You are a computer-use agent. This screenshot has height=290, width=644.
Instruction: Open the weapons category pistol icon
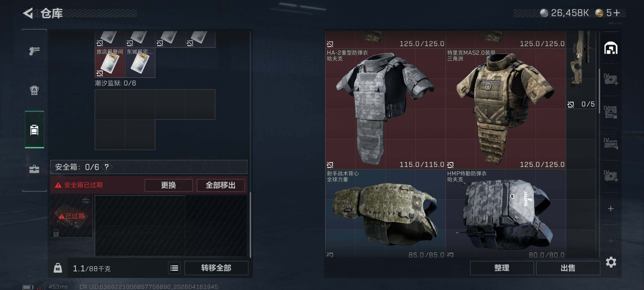click(34, 51)
